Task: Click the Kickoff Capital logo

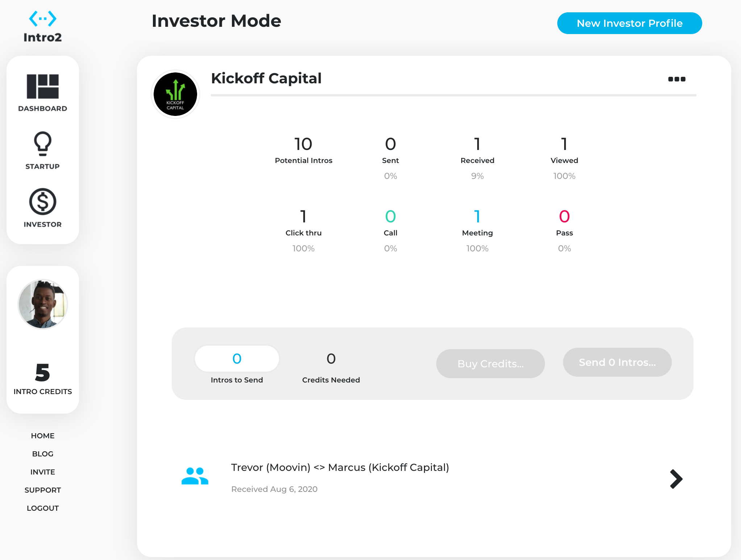Action: click(175, 94)
